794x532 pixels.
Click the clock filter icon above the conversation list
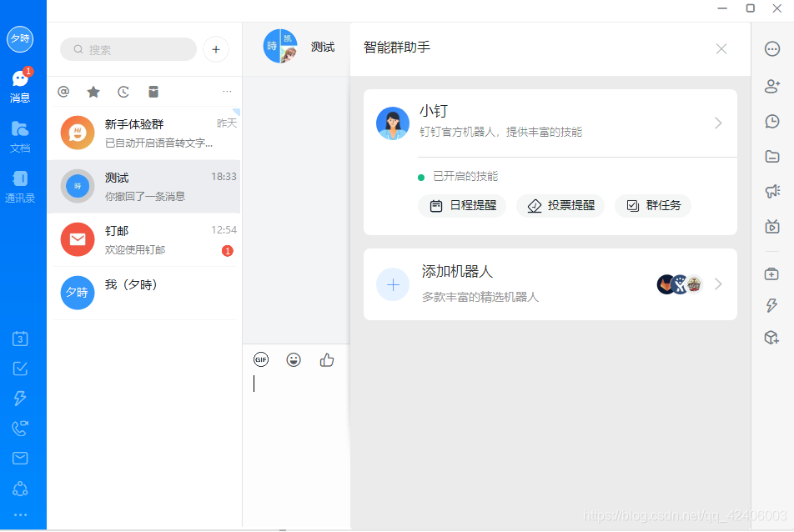[123, 92]
